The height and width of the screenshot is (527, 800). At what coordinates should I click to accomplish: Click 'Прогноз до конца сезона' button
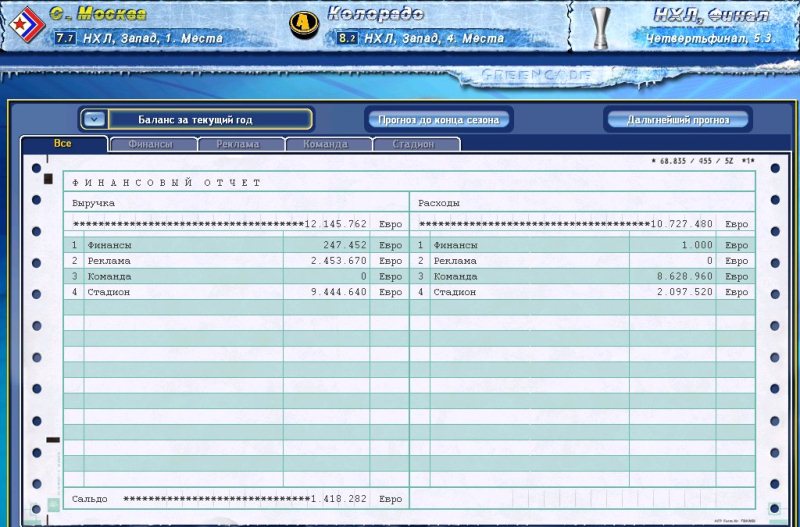point(438,119)
